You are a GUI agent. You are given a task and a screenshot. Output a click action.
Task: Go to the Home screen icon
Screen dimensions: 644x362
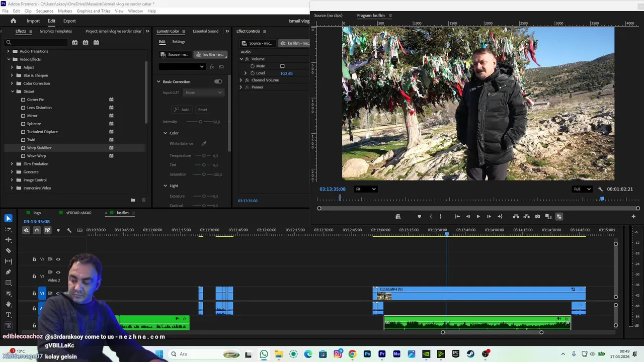13,21
